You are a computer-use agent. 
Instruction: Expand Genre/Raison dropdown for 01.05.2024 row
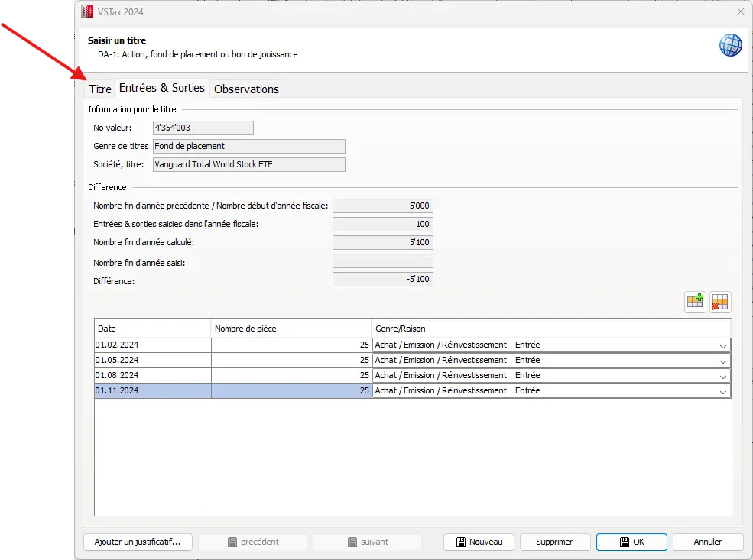pyautogui.click(x=722, y=361)
